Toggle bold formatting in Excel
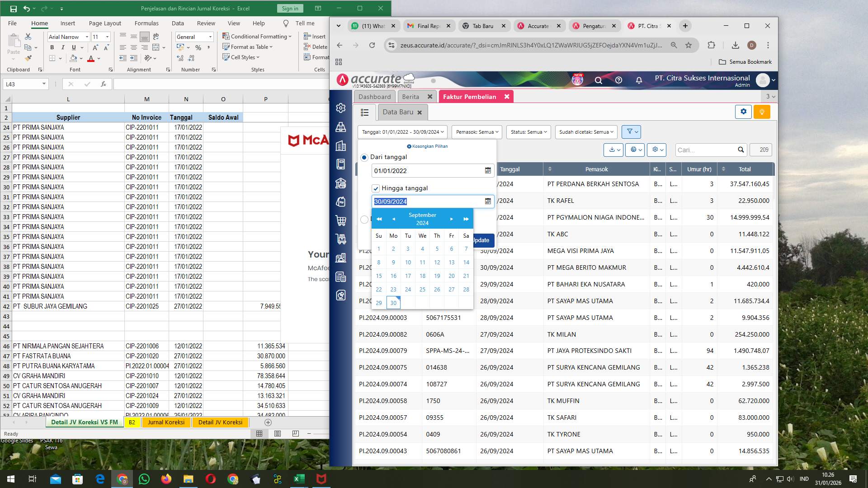This screenshot has width=868, height=488. 52,47
